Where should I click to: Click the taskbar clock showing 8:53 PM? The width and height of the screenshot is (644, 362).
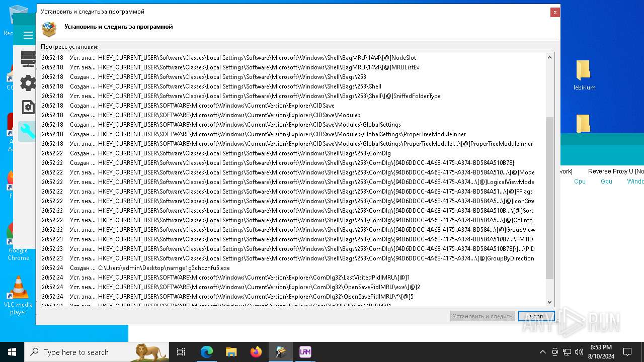(x=601, y=352)
